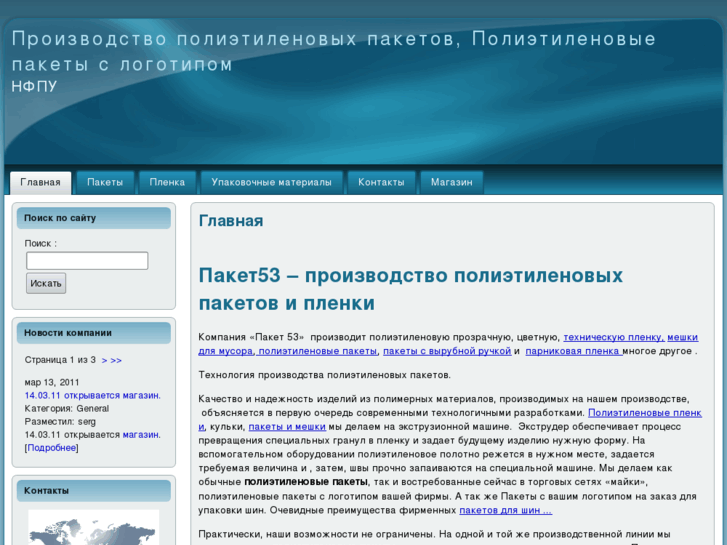Open the Полиэтиленовые пленки link
Viewport: 727px width, 545px height.
point(645,413)
